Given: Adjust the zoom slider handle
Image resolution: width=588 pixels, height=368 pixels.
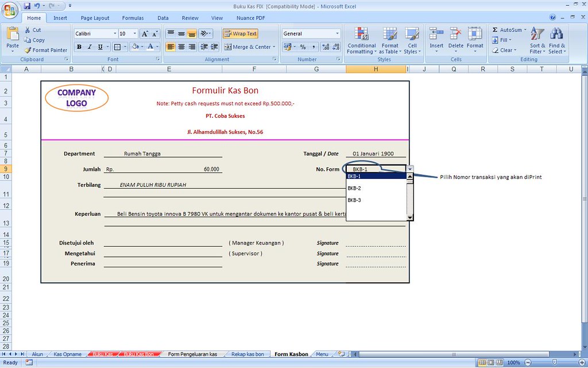Looking at the screenshot, I should (x=555, y=362).
